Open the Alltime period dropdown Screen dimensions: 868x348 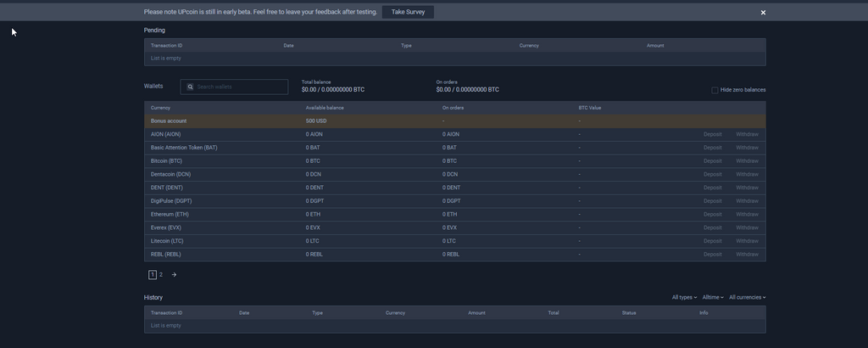pyautogui.click(x=712, y=298)
